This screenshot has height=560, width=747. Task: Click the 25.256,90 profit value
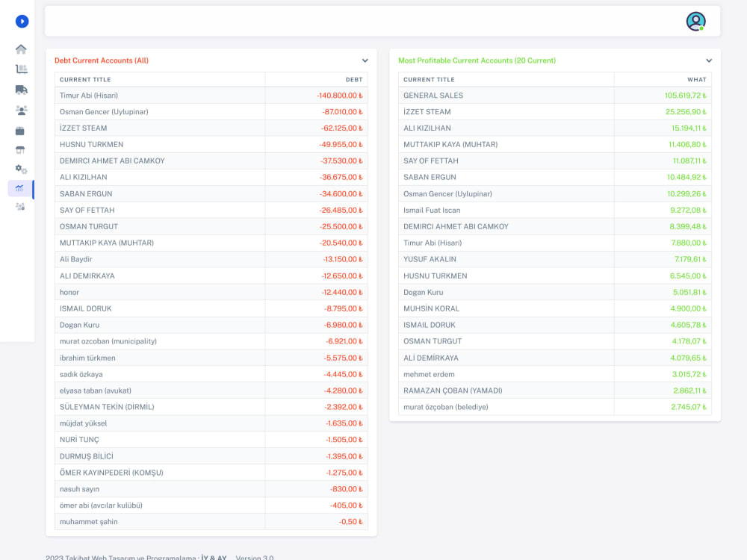[x=686, y=112]
